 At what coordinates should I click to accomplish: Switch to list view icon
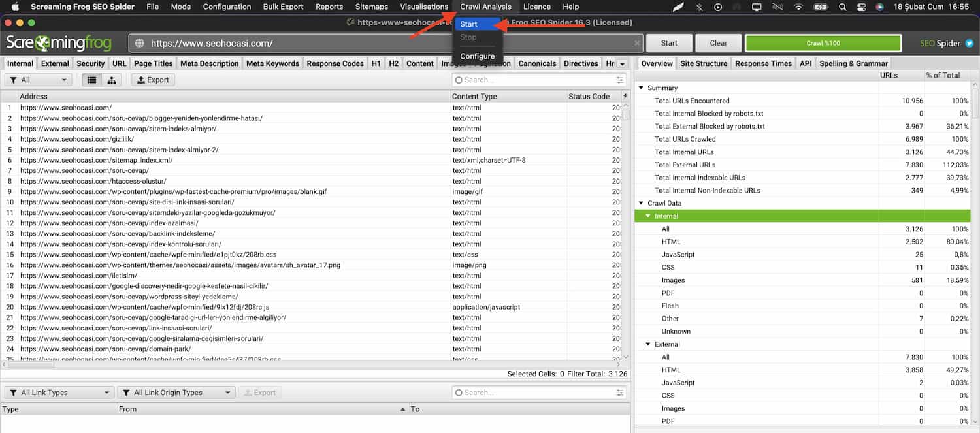[92, 80]
